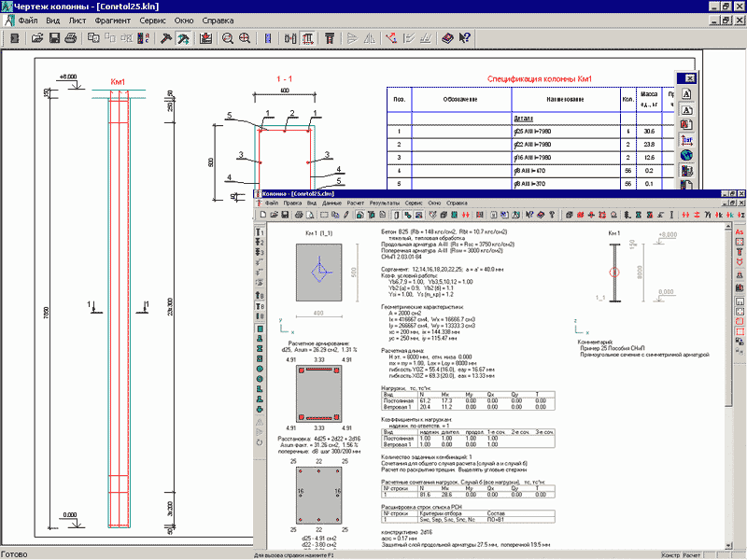Viewport: 747px width, 560px height.
Task: Toggle the red As button in right sidebar
Action: click(740, 231)
